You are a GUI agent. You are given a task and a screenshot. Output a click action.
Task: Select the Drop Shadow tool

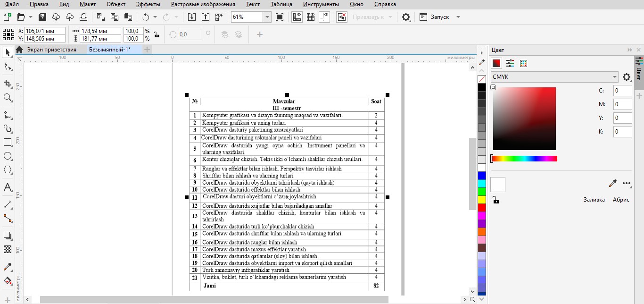point(8,236)
